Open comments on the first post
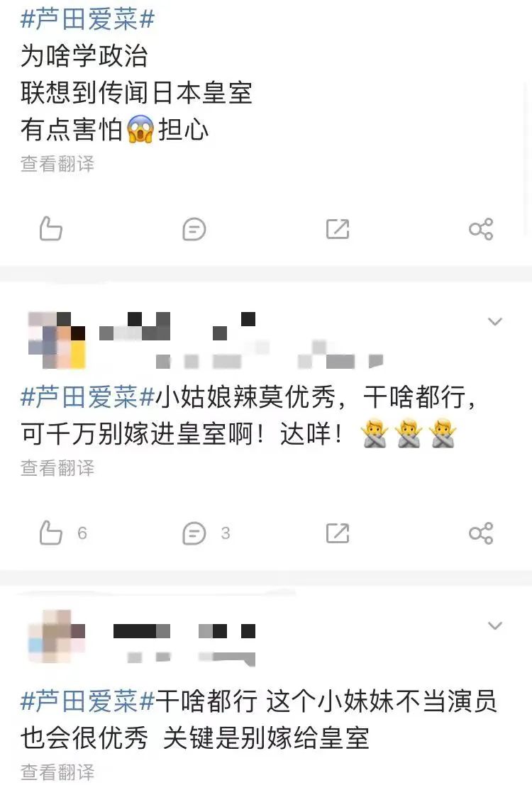 coord(194,230)
